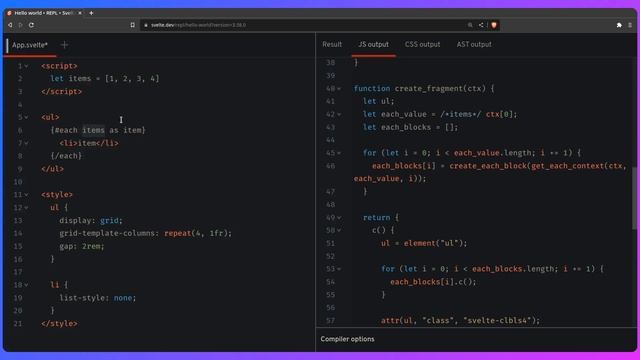Screen dimensions: 640x360
Task: Click the '{#each items as item}' line
Action: (x=98, y=130)
